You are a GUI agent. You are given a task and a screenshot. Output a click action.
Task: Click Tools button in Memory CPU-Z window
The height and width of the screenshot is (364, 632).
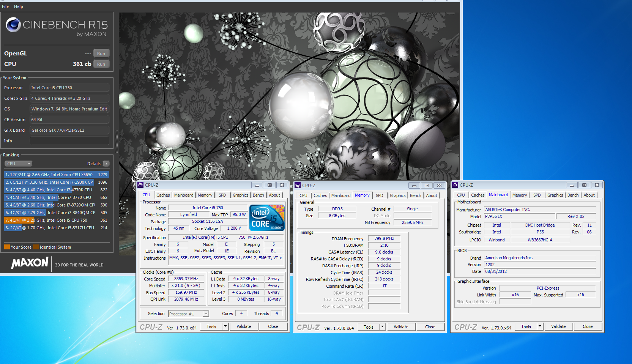(x=369, y=327)
